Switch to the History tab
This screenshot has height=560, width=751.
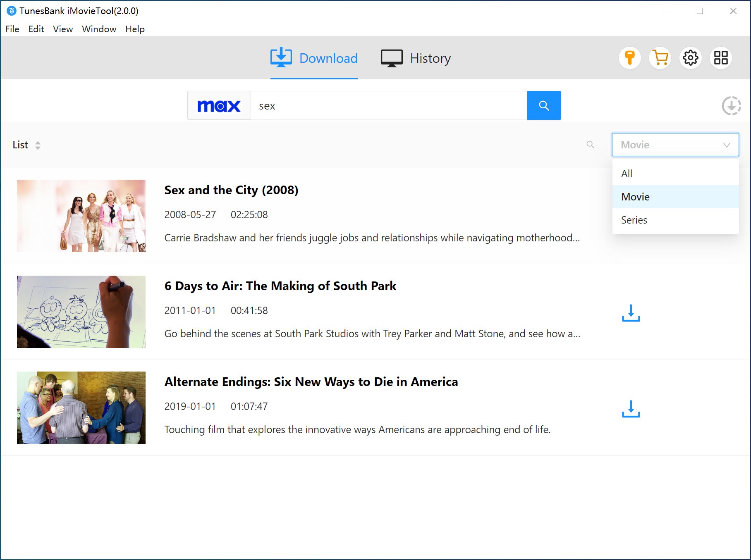[x=416, y=58]
